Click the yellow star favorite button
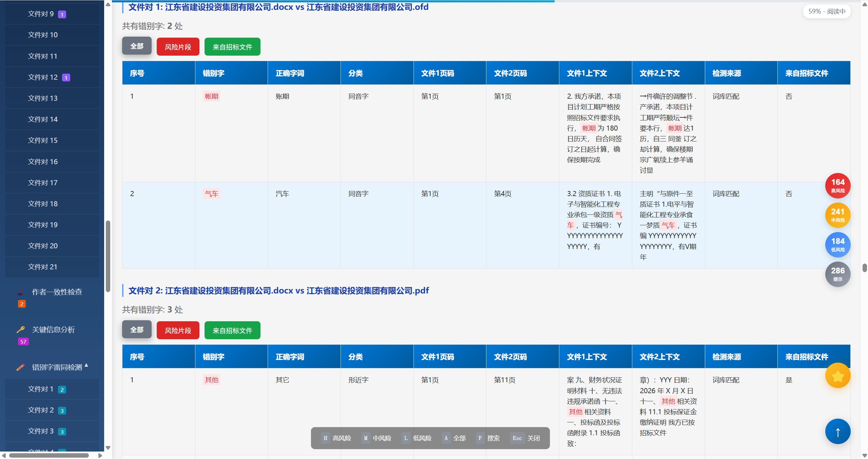The width and height of the screenshot is (868, 459). click(x=837, y=376)
